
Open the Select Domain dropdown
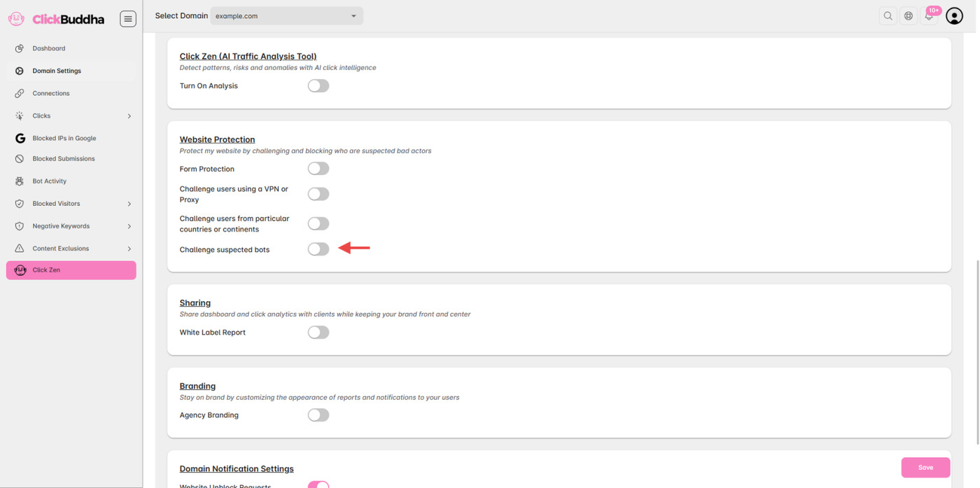[x=286, y=16]
